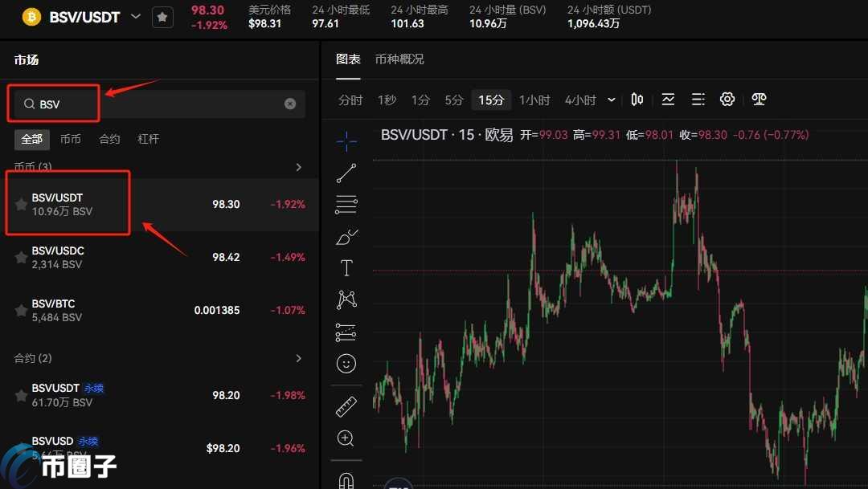868x489 pixels.
Task: Open the emoji sticker tool
Action: pyautogui.click(x=346, y=364)
